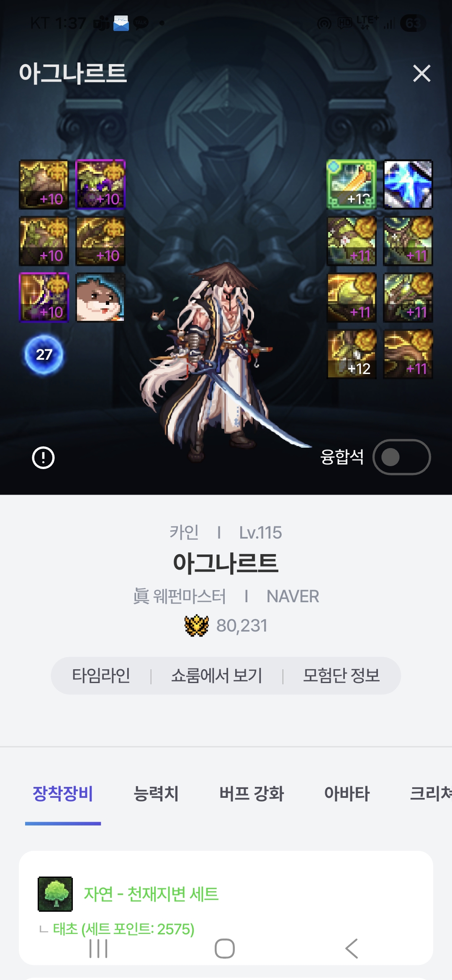This screenshot has width=452, height=980.
Task: Switch to the 능력치 tab
Action: [156, 794]
